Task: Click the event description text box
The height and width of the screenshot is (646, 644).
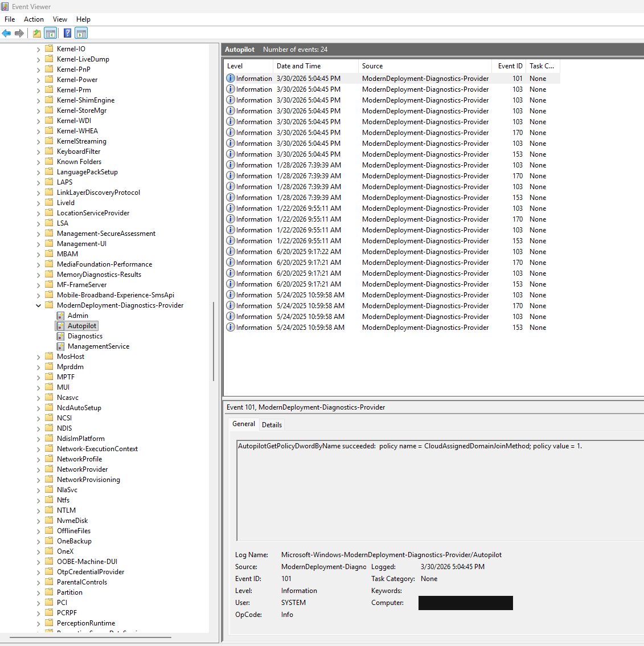Action: [x=440, y=490]
